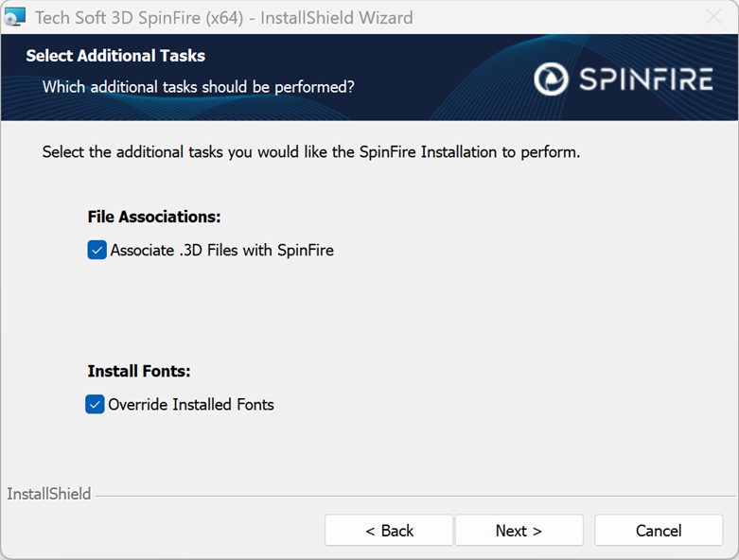This screenshot has width=739, height=560.
Task: Click the SPINFIRE wordmark in the banner
Action: [645, 79]
